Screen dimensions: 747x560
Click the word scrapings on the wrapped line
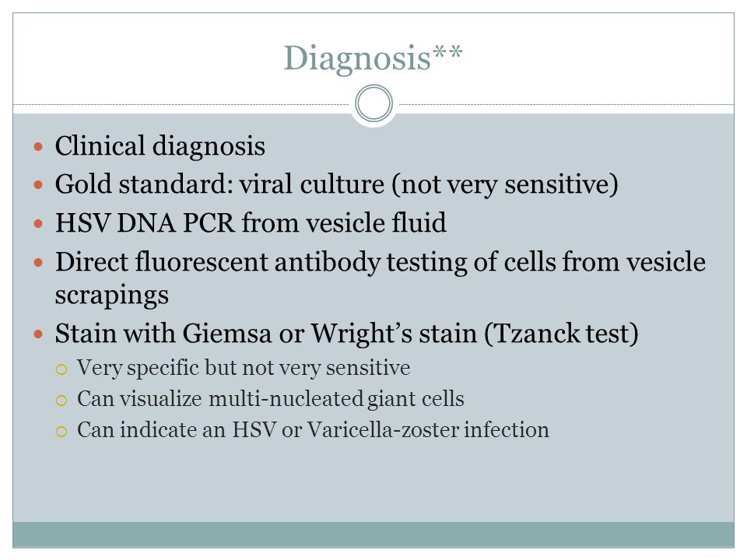[x=111, y=296]
